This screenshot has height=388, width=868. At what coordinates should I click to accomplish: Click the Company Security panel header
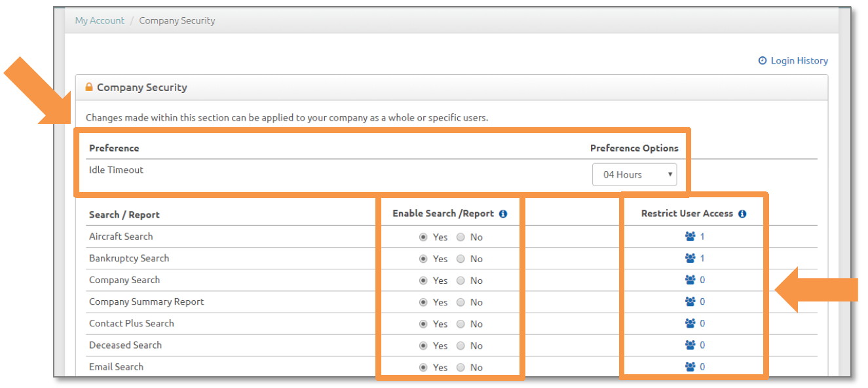(452, 87)
